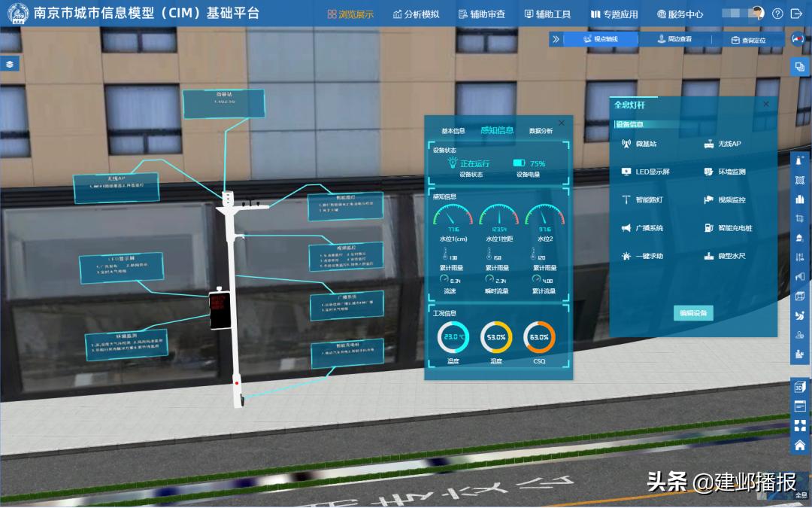Click the overlapping windows icon
The height and width of the screenshot is (508, 812).
click(800, 67)
